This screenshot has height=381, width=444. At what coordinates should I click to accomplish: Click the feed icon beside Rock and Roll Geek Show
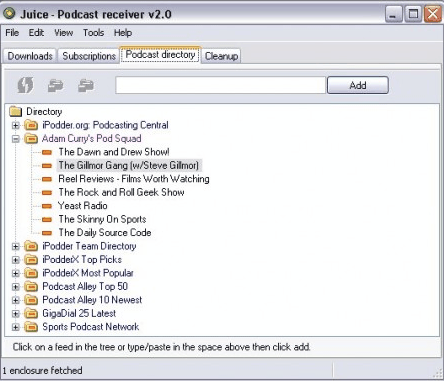point(47,193)
